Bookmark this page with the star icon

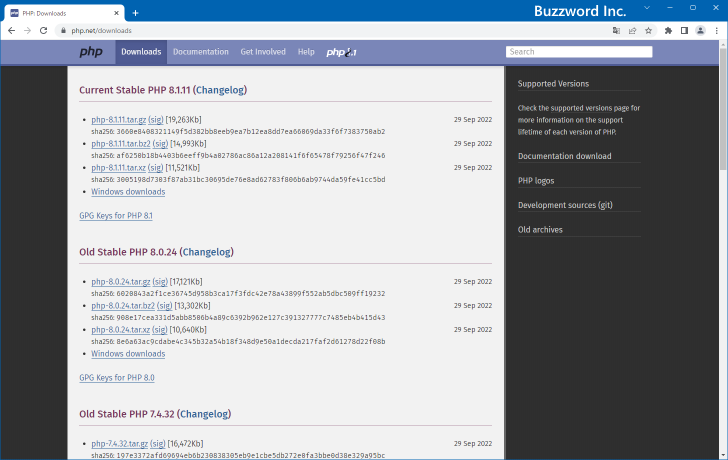648,30
